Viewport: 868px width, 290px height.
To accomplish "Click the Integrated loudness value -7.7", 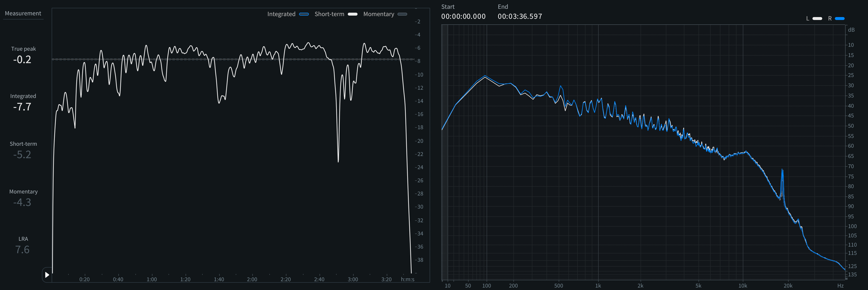I will click(22, 107).
